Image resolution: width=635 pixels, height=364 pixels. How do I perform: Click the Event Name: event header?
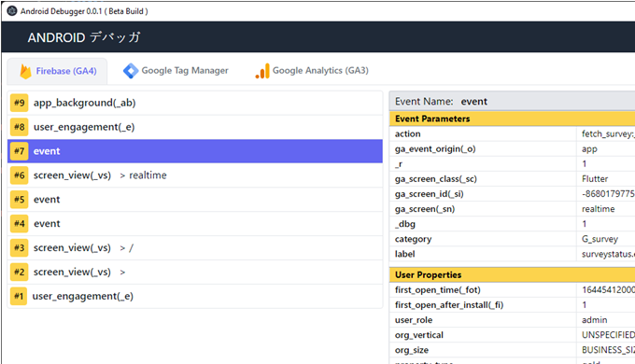click(x=512, y=101)
